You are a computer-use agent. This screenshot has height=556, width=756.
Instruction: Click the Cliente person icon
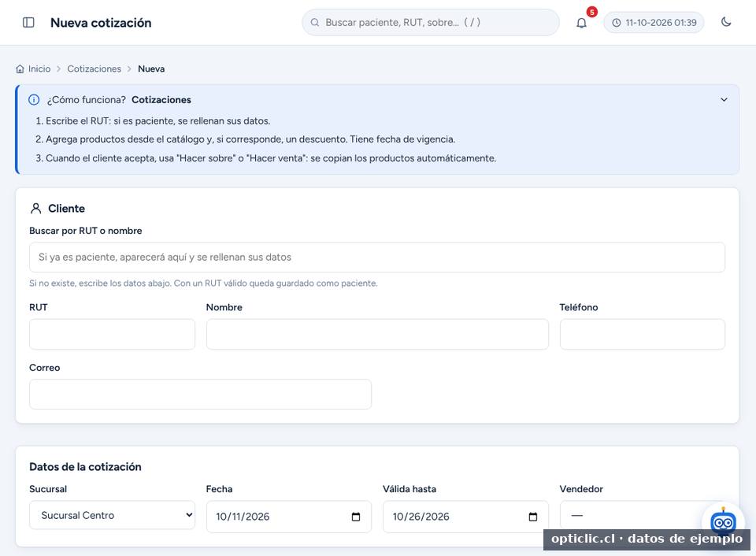click(35, 209)
